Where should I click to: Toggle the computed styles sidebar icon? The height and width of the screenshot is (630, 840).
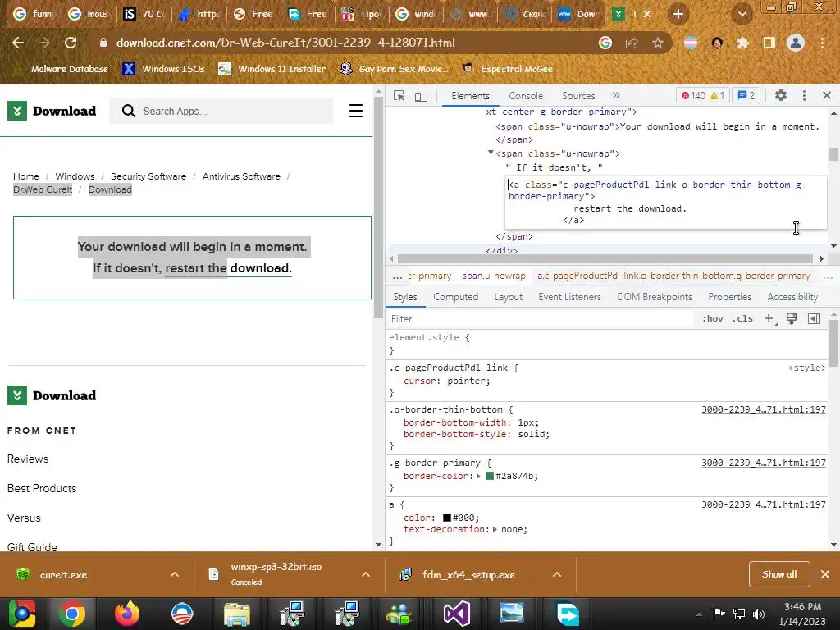pos(814,318)
